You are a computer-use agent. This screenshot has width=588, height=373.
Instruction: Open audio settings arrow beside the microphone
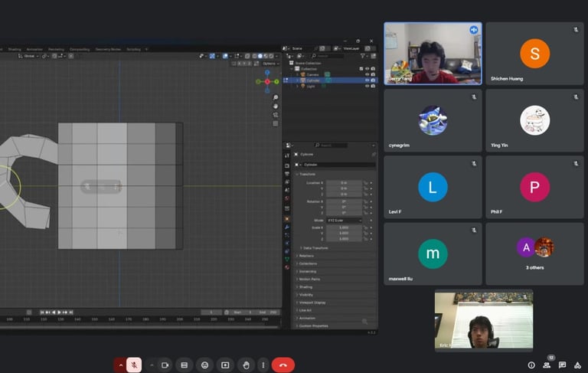120,365
